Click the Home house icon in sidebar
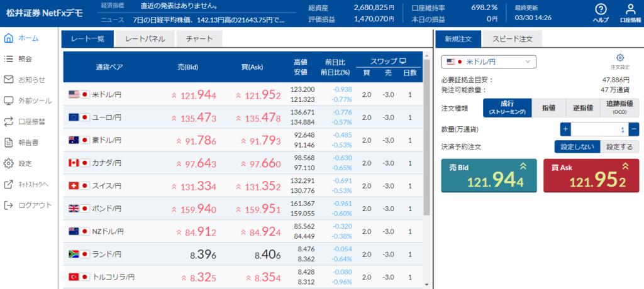The height and width of the screenshot is (289, 644). 8,38
